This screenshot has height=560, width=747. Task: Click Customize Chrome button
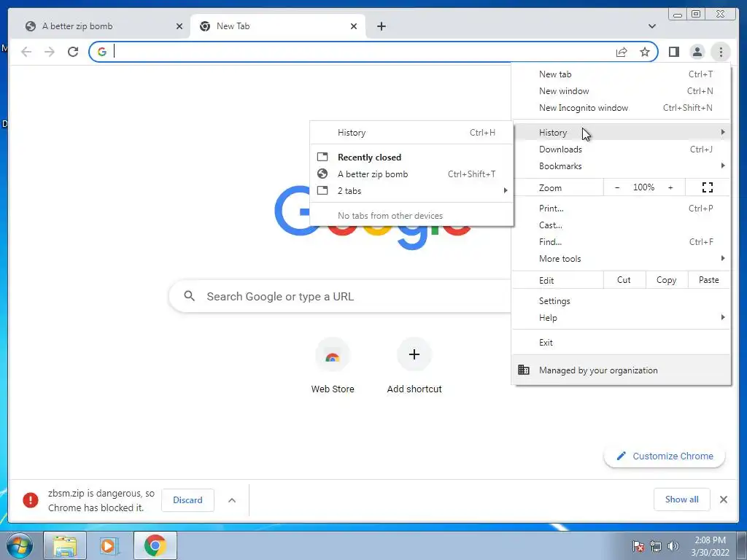[665, 456]
